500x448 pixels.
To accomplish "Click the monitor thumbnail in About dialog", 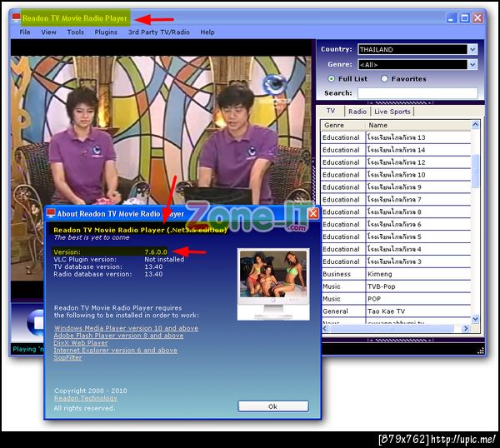I will tap(273, 284).
